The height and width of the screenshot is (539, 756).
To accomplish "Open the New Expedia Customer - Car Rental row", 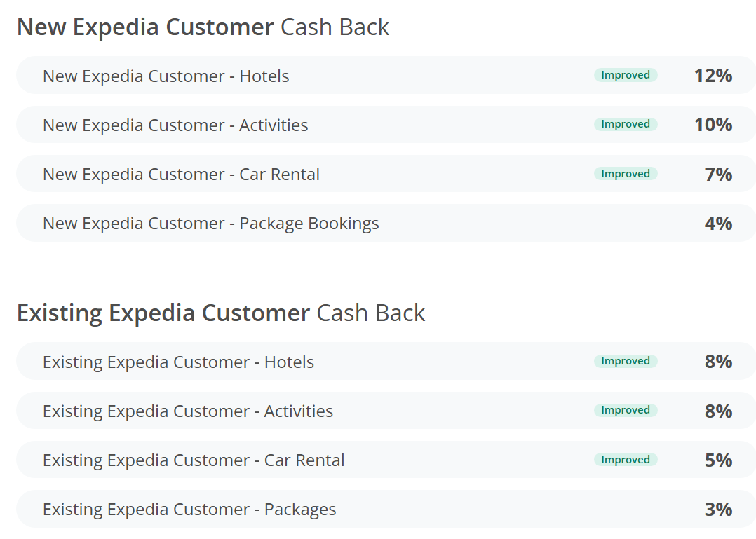I will point(386,174).
